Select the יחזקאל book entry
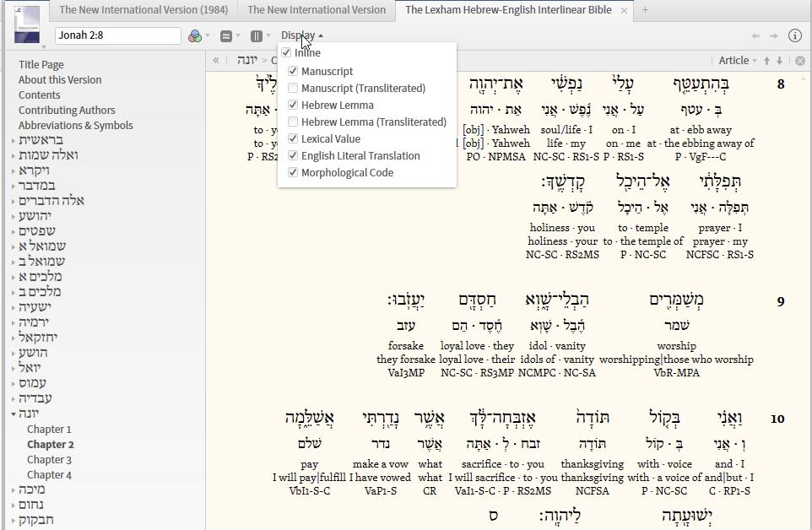This screenshot has width=812, height=530. click(x=38, y=338)
